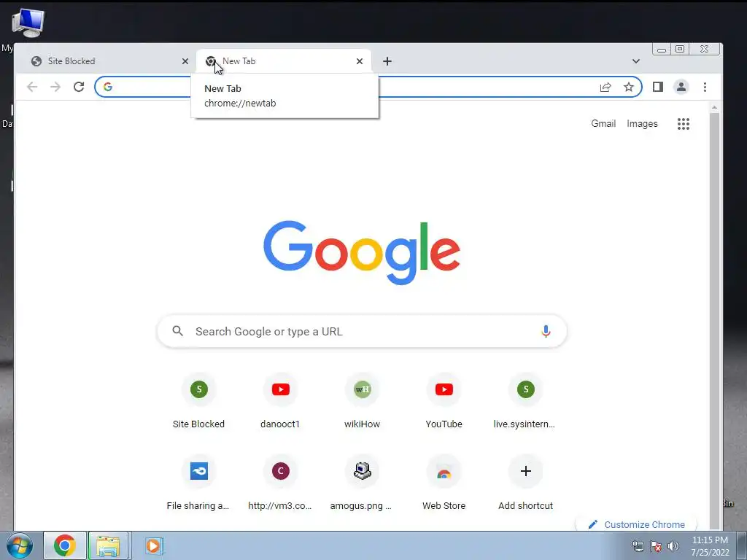The width and height of the screenshot is (747, 560).
Task: Open the wikiHow shortcut
Action: coord(362,402)
